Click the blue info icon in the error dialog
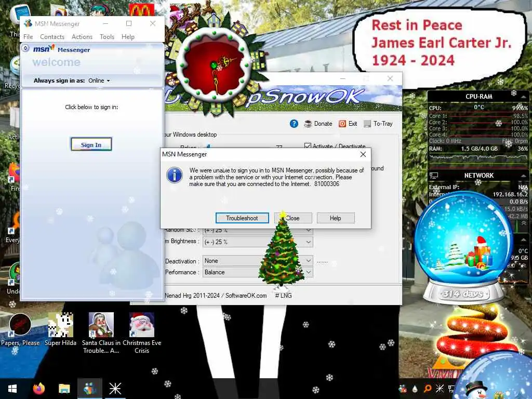 175,175
